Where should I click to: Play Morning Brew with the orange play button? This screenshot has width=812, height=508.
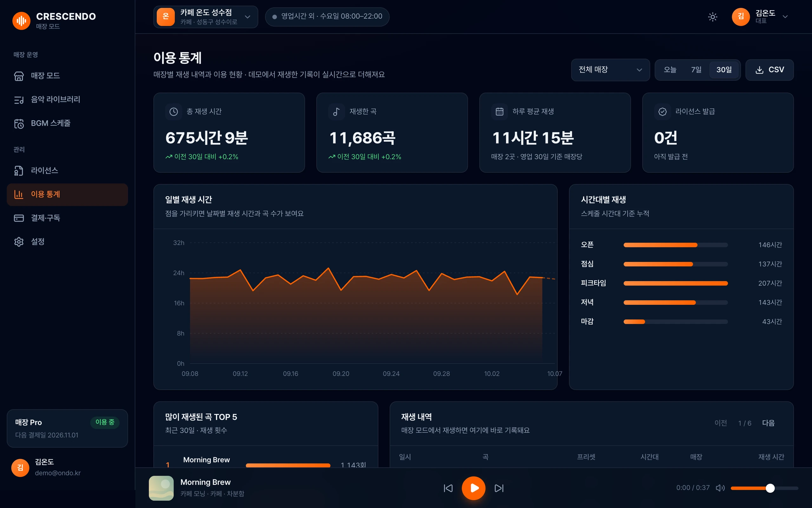tap(474, 488)
